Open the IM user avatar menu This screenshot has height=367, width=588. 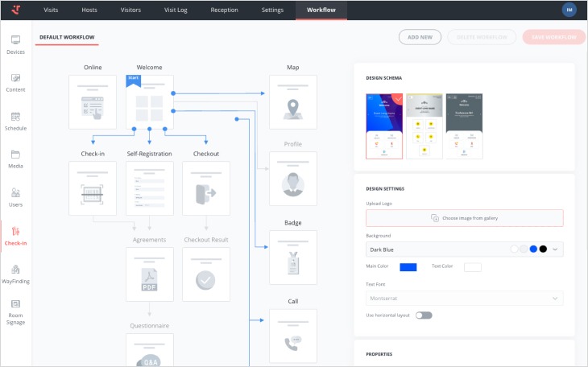coord(569,10)
